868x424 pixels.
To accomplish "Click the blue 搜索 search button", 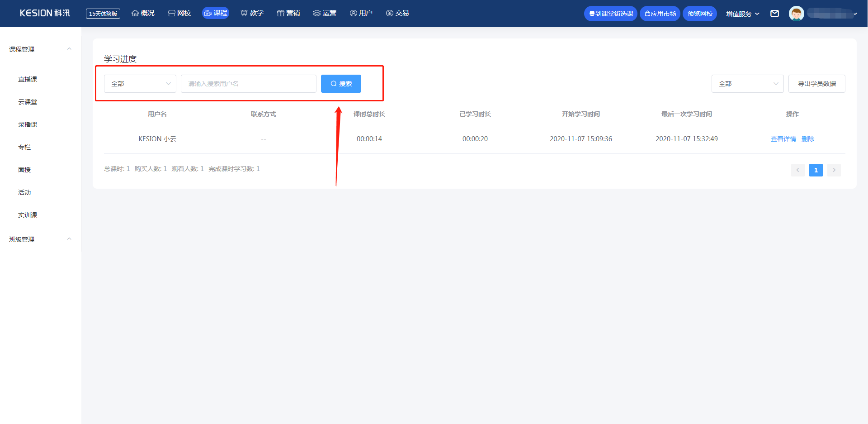I will [341, 84].
